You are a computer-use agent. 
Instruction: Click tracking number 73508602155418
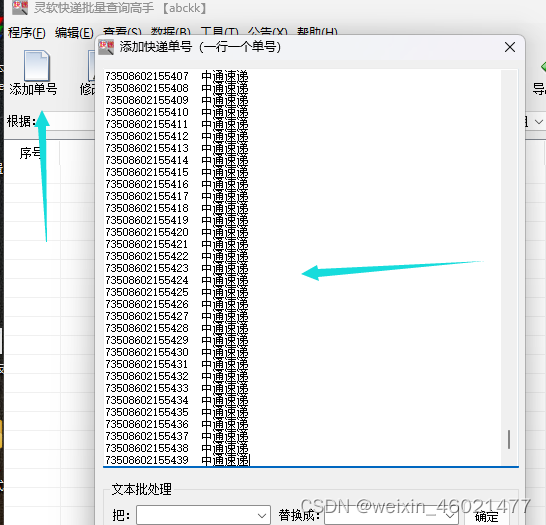[147, 208]
